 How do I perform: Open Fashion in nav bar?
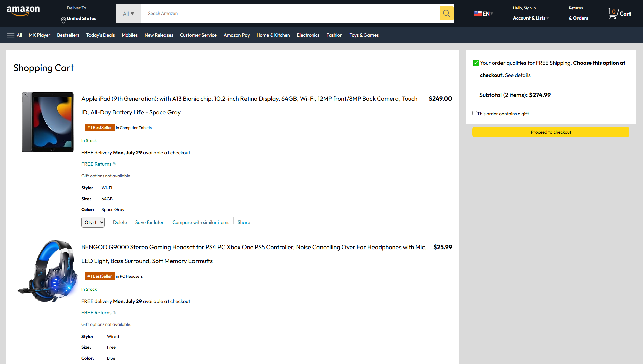click(334, 35)
